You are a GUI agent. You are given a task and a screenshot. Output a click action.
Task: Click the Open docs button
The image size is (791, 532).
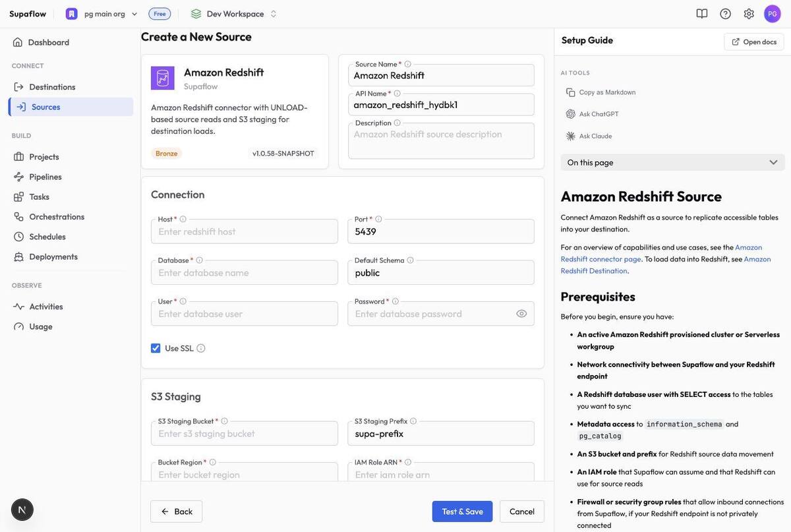pyautogui.click(x=754, y=42)
